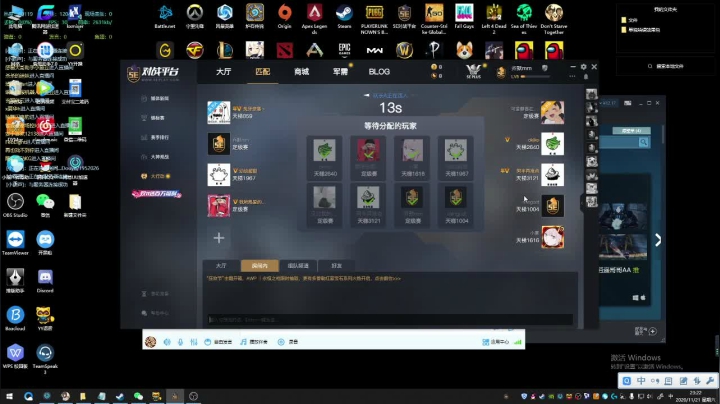Open the Fall Guys desktop icon

pyautogui.click(x=464, y=17)
